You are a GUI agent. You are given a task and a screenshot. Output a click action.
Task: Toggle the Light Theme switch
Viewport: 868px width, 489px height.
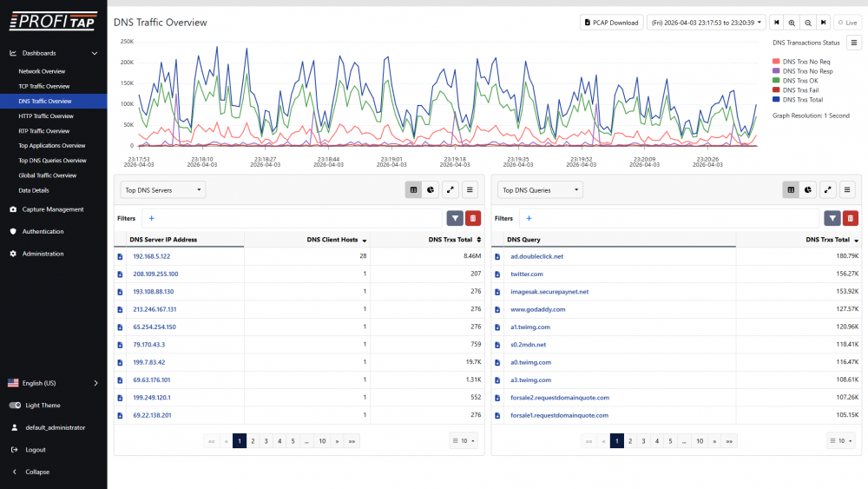click(15, 406)
